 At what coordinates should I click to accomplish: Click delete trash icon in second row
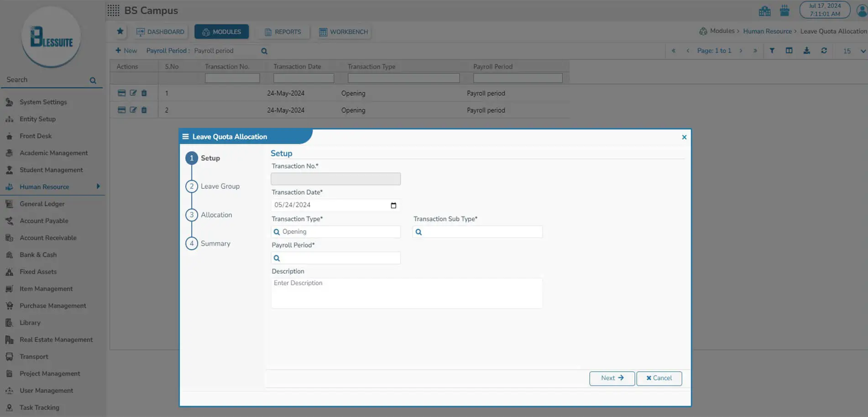click(x=144, y=110)
